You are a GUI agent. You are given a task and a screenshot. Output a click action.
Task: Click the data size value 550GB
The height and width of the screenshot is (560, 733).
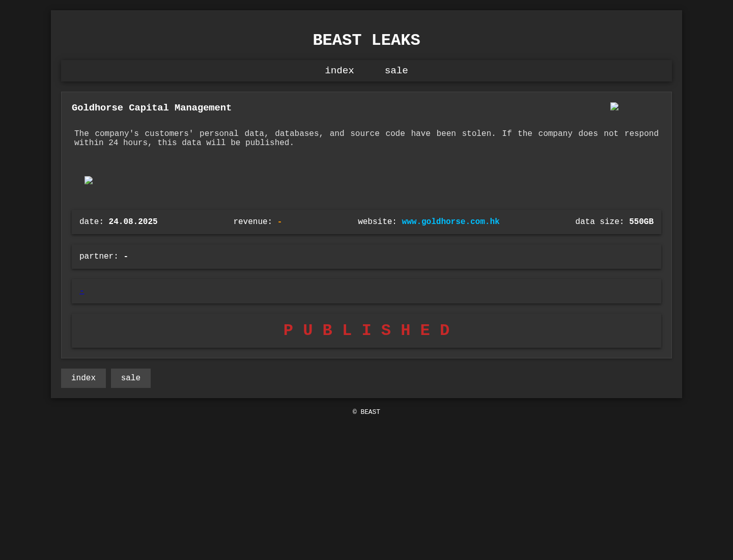(x=641, y=222)
